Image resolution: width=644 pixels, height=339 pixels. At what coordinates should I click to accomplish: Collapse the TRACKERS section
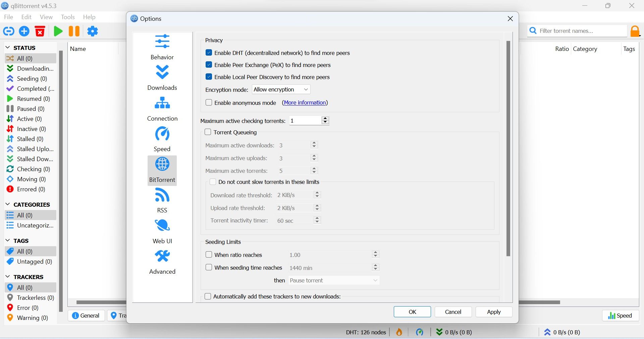[8, 277]
